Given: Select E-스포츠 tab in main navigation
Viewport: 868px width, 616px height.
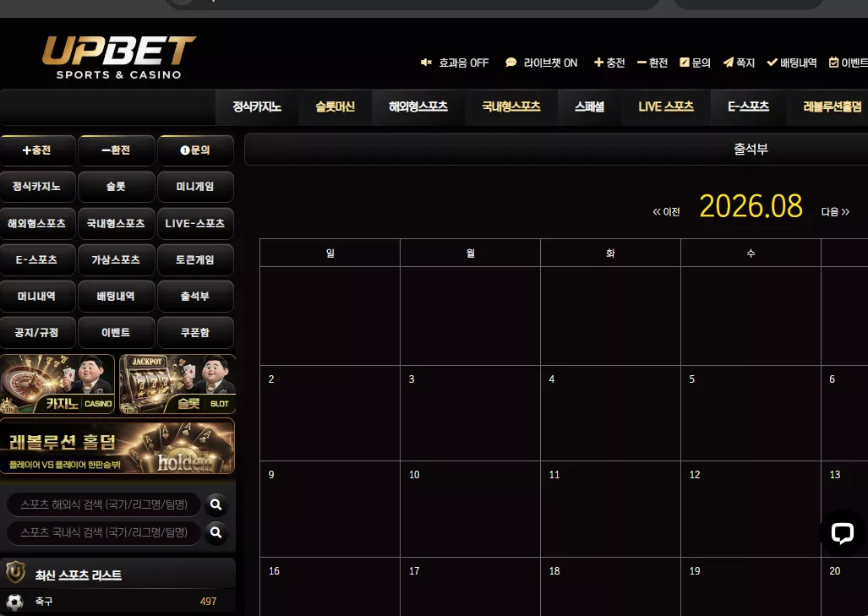Looking at the screenshot, I should tap(749, 106).
